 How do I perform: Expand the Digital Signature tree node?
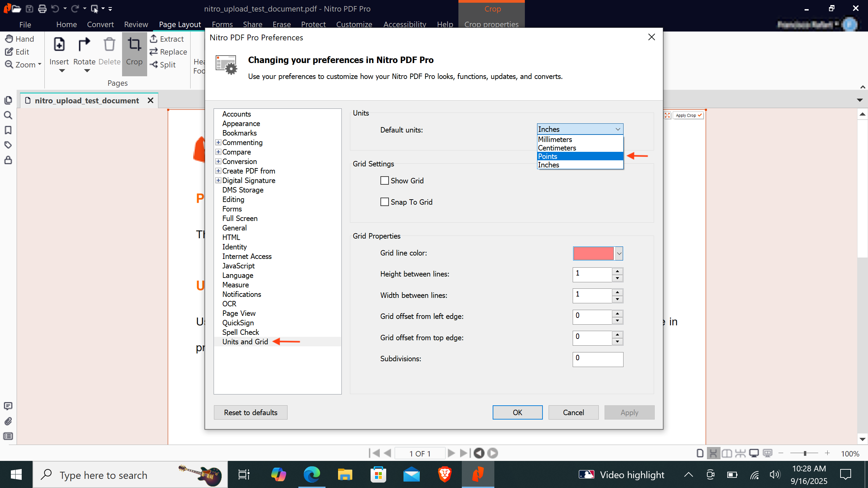tap(218, 180)
